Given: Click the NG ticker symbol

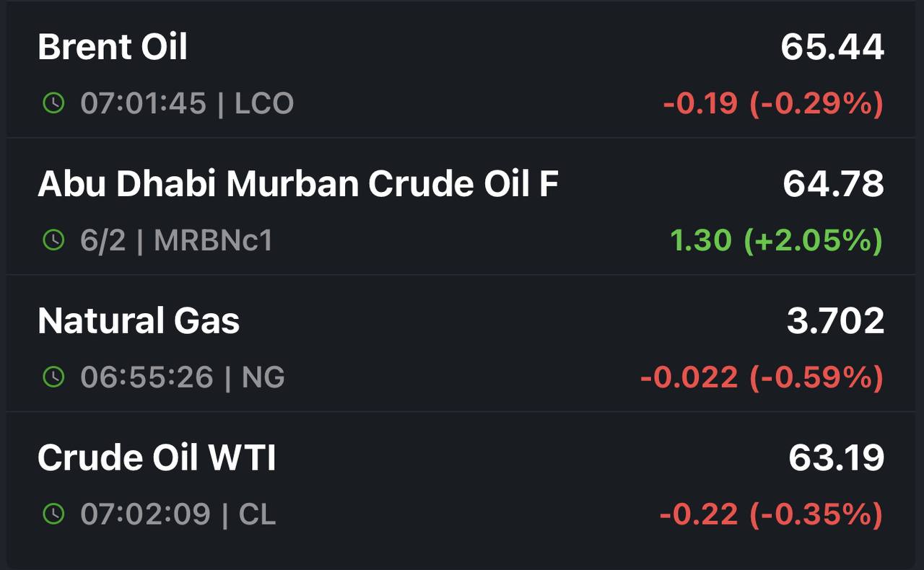Looking at the screenshot, I should (263, 377).
